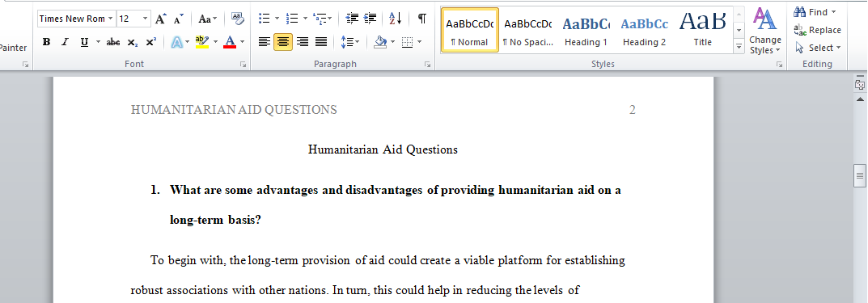Apply Superscript formatting
The width and height of the screenshot is (868, 303).
(x=151, y=42)
